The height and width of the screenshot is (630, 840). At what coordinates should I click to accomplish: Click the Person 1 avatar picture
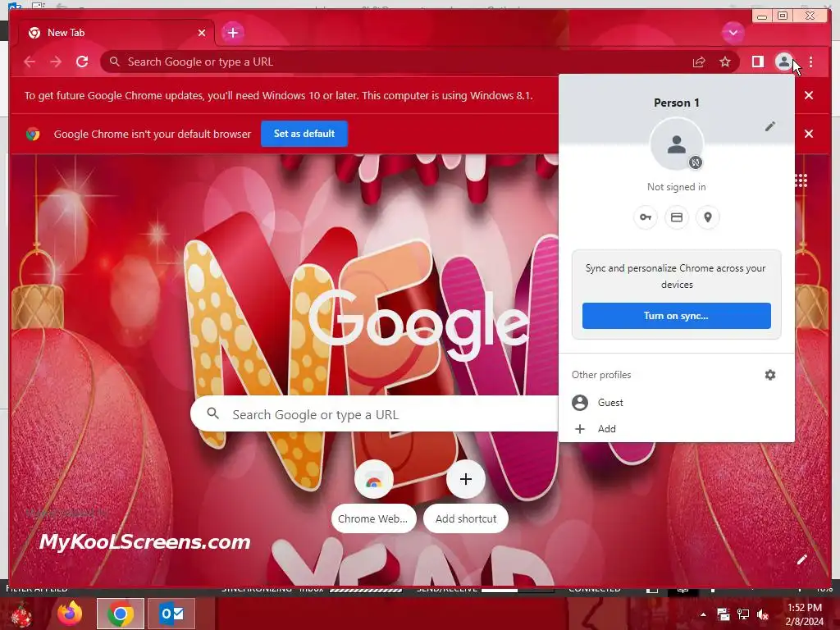[677, 144]
